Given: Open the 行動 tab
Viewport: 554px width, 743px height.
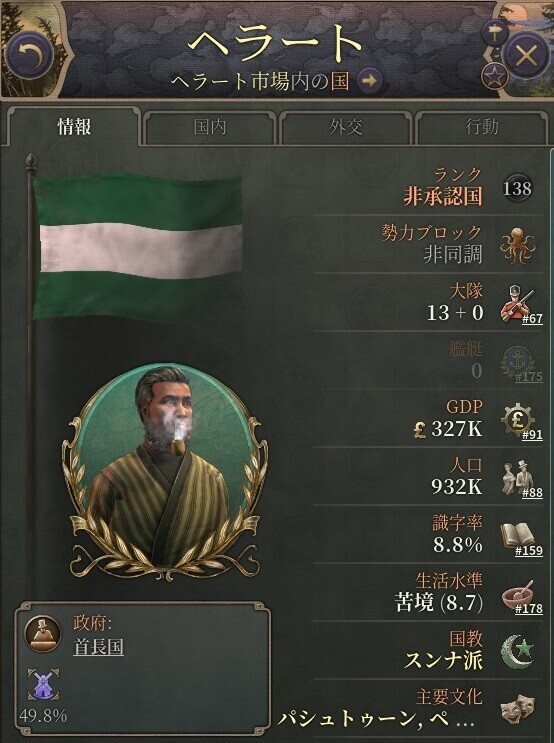Looking at the screenshot, I should click(x=481, y=127).
